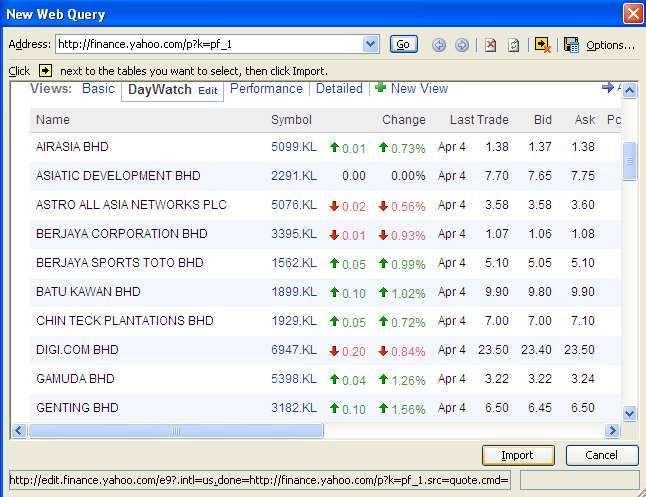The width and height of the screenshot is (646, 497).
Task: Click the Last Trade column header
Action: click(479, 120)
